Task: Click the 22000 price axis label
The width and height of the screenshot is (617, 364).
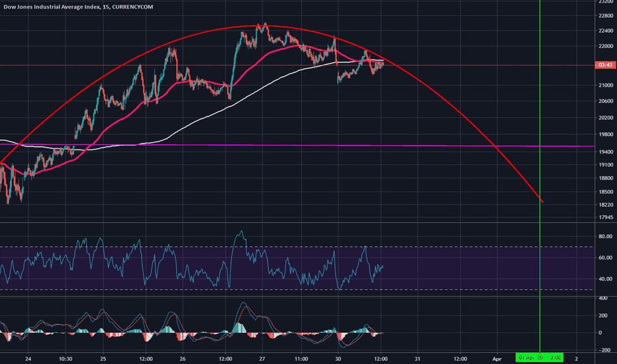Action: tap(606, 46)
